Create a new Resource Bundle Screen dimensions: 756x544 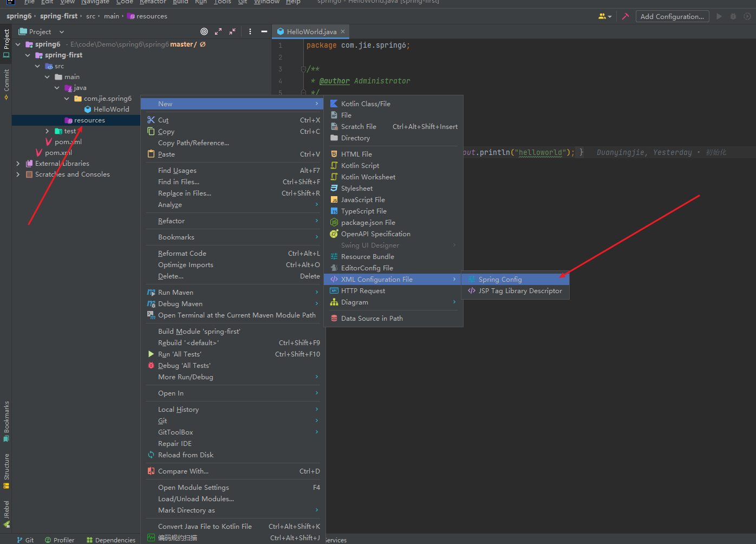click(x=393, y=256)
